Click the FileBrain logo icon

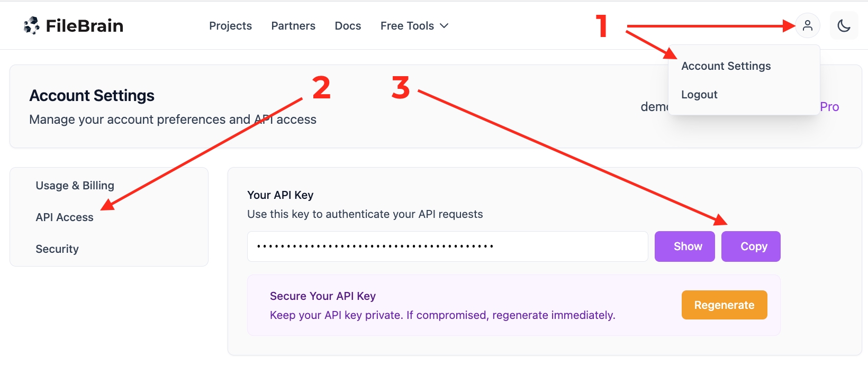pyautogui.click(x=32, y=25)
